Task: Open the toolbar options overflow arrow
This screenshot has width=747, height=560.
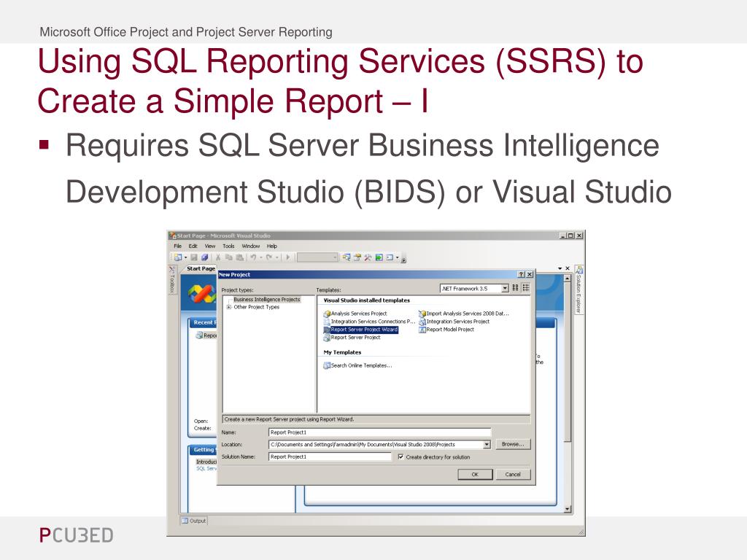Action: click(x=403, y=260)
